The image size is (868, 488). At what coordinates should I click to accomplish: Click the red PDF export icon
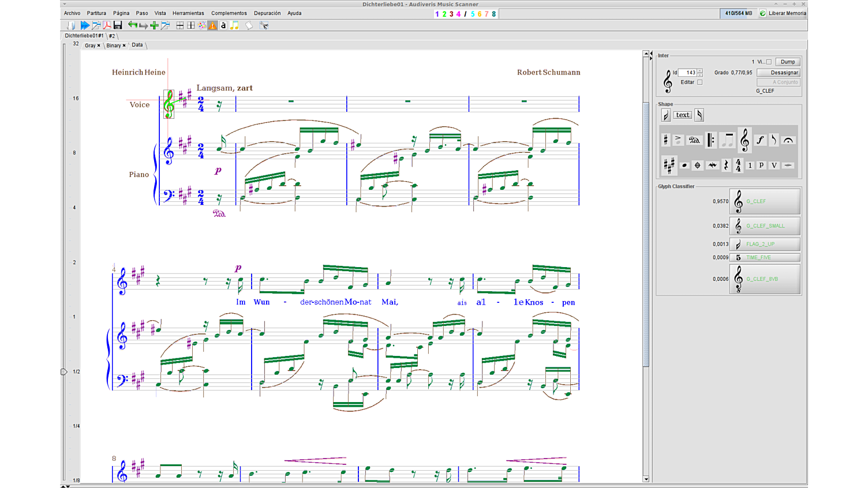click(x=107, y=25)
